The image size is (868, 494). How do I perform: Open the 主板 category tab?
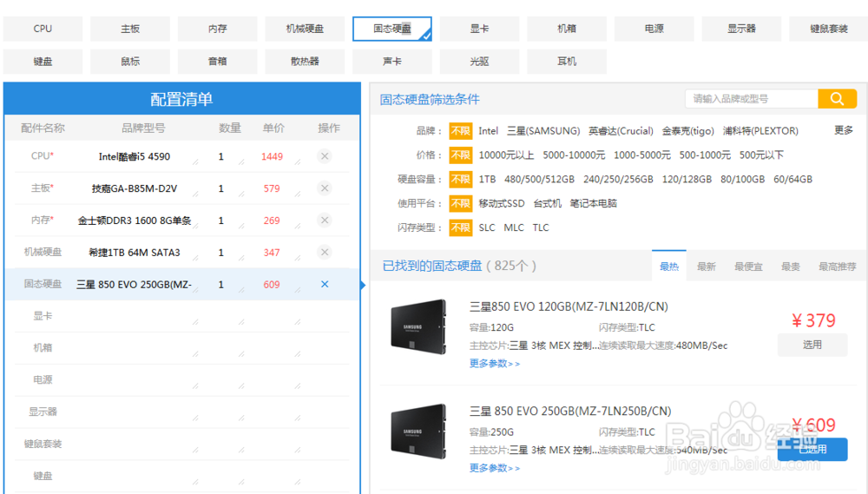pos(130,29)
